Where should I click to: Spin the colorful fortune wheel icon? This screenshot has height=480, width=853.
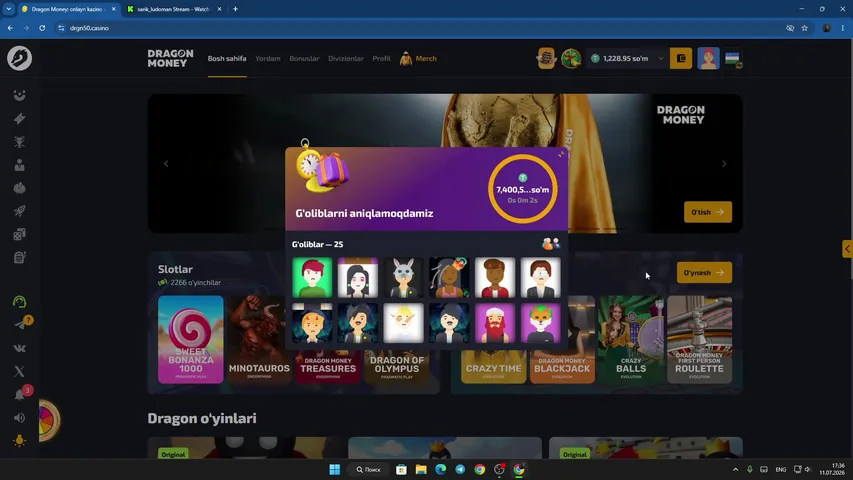[48, 420]
